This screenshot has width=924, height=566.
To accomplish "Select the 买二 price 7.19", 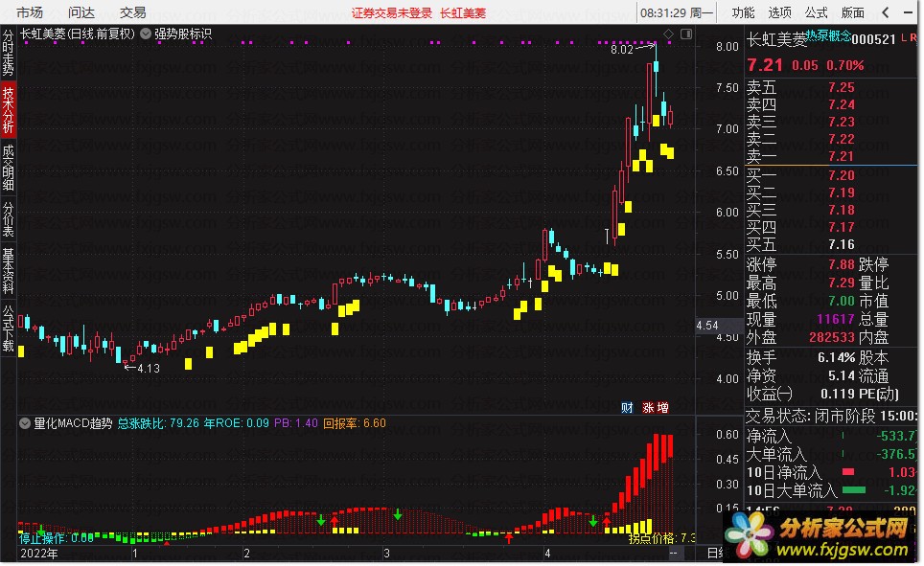I will (x=842, y=192).
